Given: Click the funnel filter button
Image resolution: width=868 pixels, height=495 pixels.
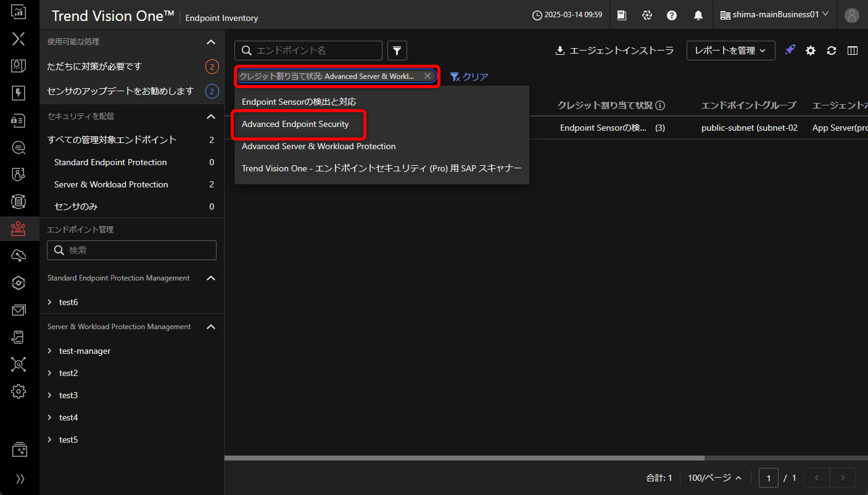Looking at the screenshot, I should pyautogui.click(x=397, y=51).
